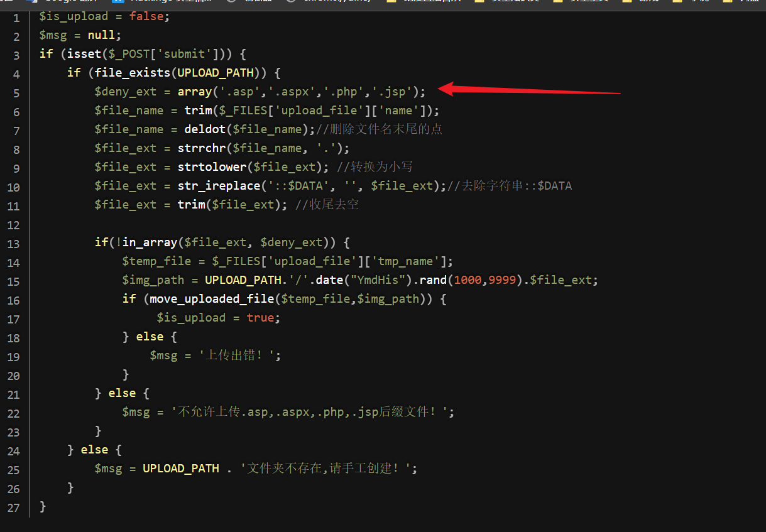
Task: Click the '$temp_file' variable on line 14
Action: point(156,261)
